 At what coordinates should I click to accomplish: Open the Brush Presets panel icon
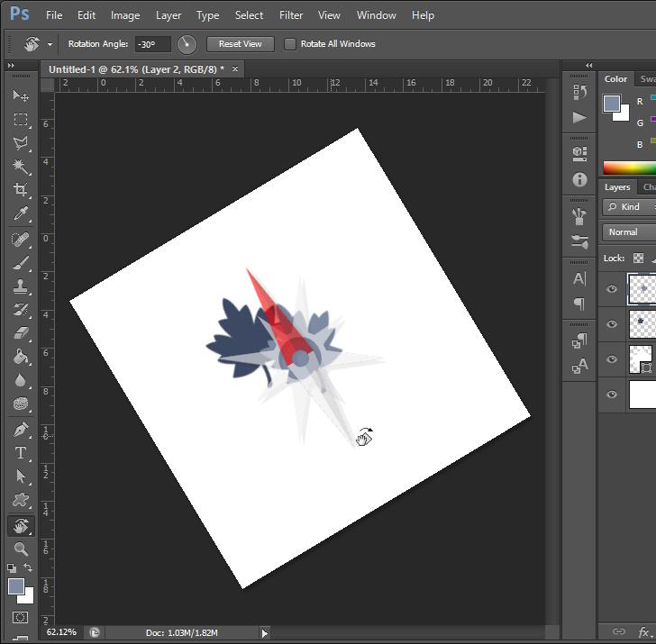point(579,216)
